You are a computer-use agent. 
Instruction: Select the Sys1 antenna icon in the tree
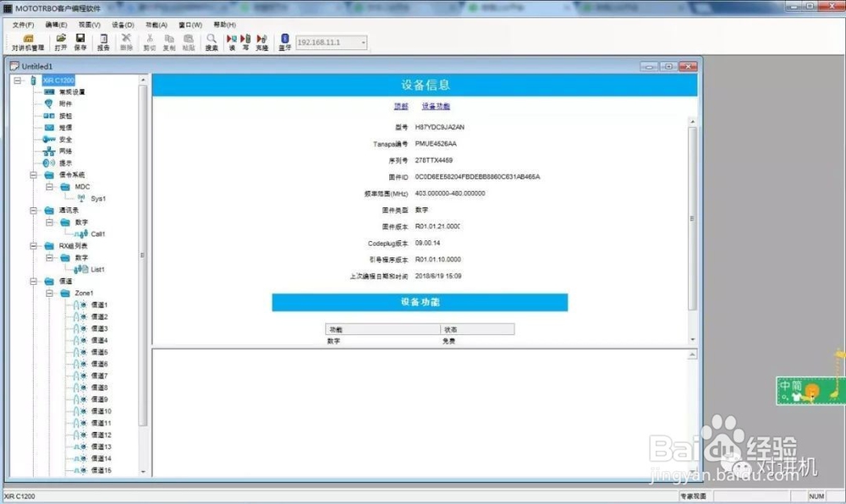click(81, 199)
